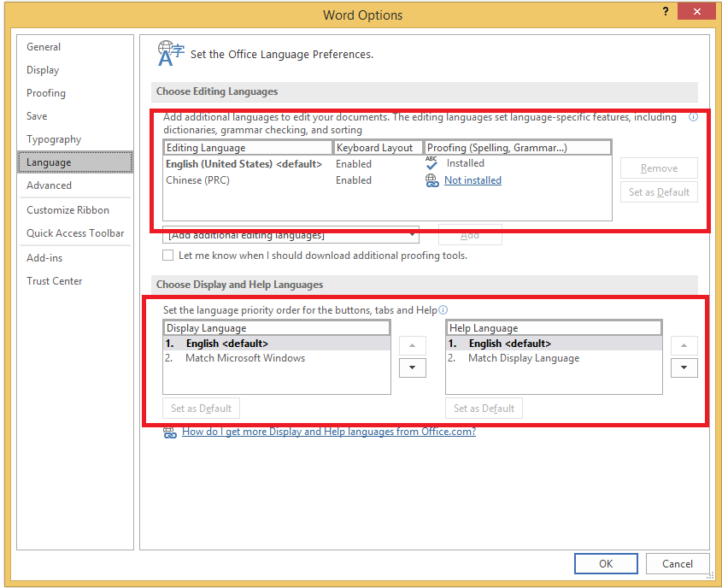Click the Keyboard Layout column header

coord(378,148)
